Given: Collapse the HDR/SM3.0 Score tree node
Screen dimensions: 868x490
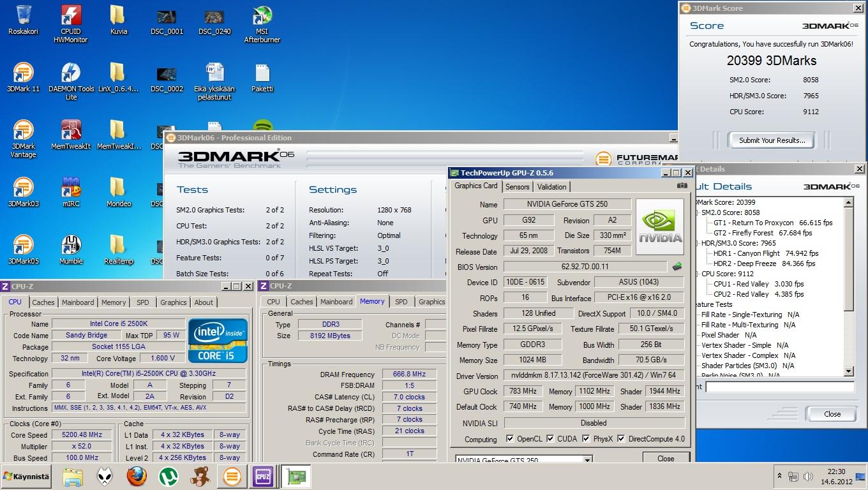Looking at the screenshot, I should click(697, 243).
